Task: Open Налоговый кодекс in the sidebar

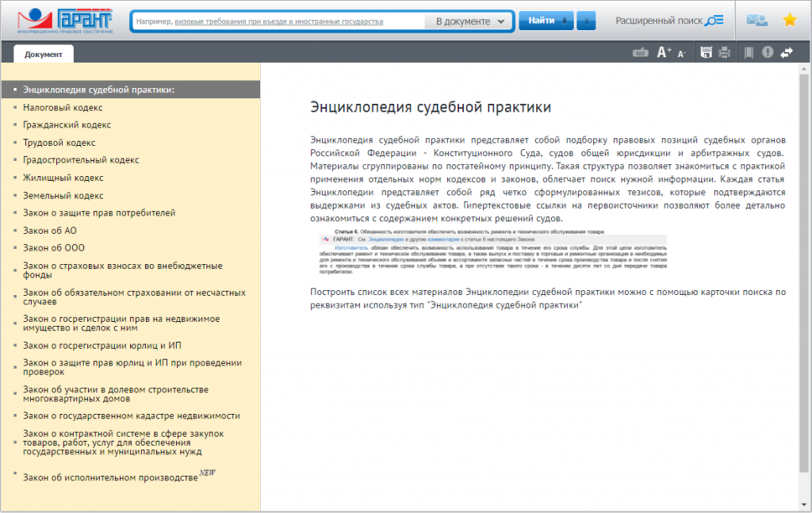Action: (x=63, y=108)
